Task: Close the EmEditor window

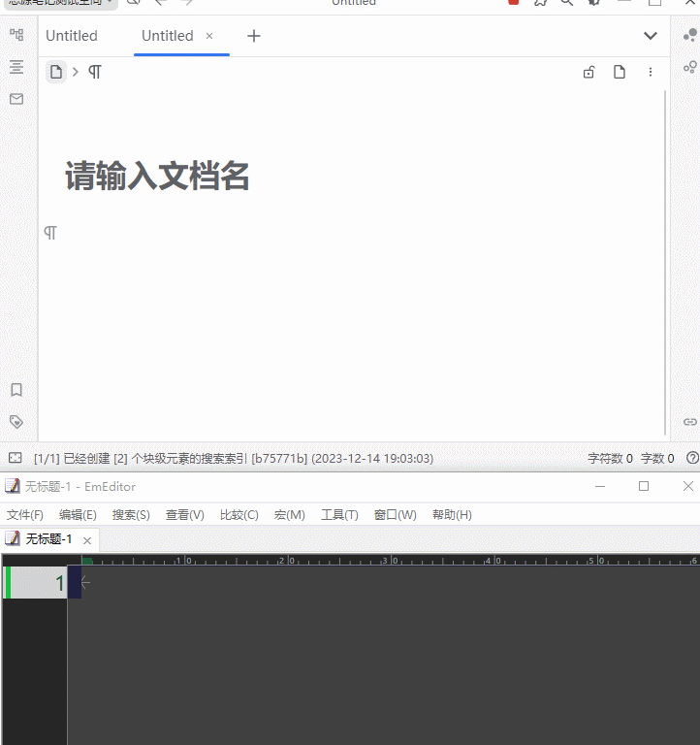Action: pos(688,486)
